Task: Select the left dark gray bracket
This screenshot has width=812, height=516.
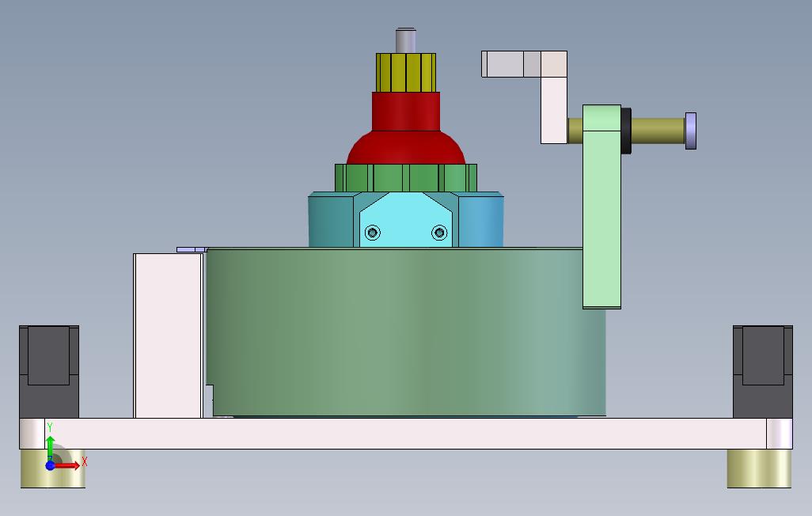Action: click(x=49, y=371)
